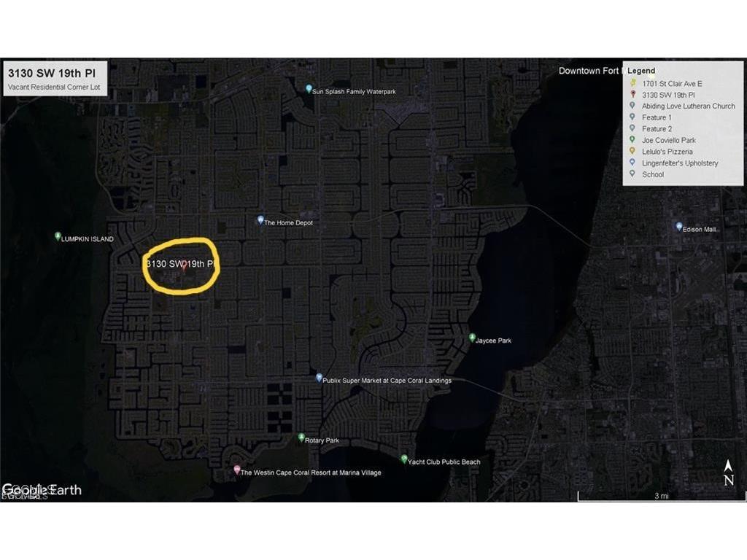Select the Publix Super Market marker
The width and height of the screenshot is (747, 560).
pyautogui.click(x=319, y=378)
